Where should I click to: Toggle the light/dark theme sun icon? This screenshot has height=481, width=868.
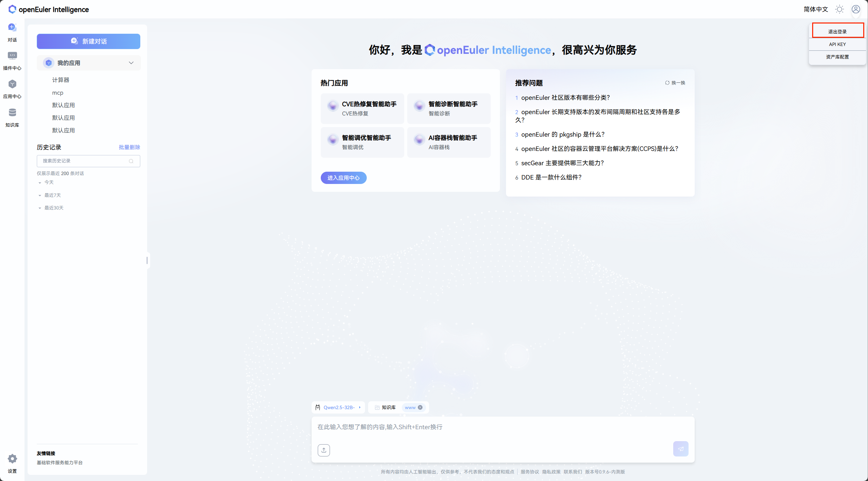[839, 9]
